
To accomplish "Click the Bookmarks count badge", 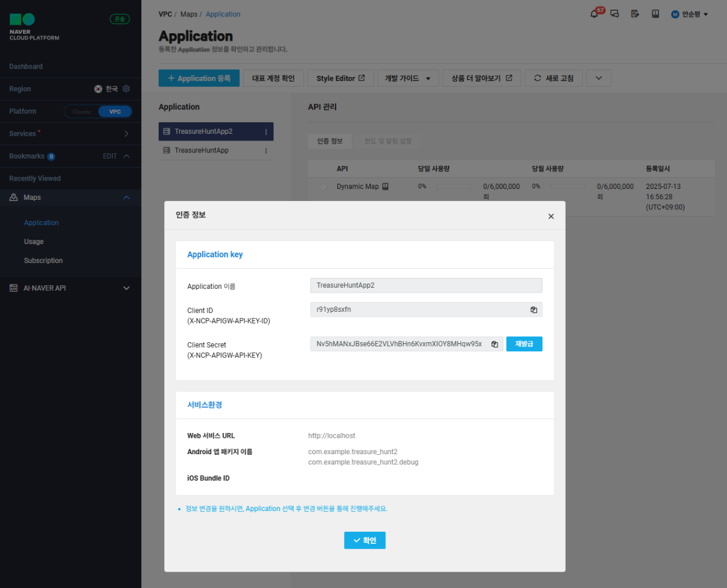I will tap(51, 156).
